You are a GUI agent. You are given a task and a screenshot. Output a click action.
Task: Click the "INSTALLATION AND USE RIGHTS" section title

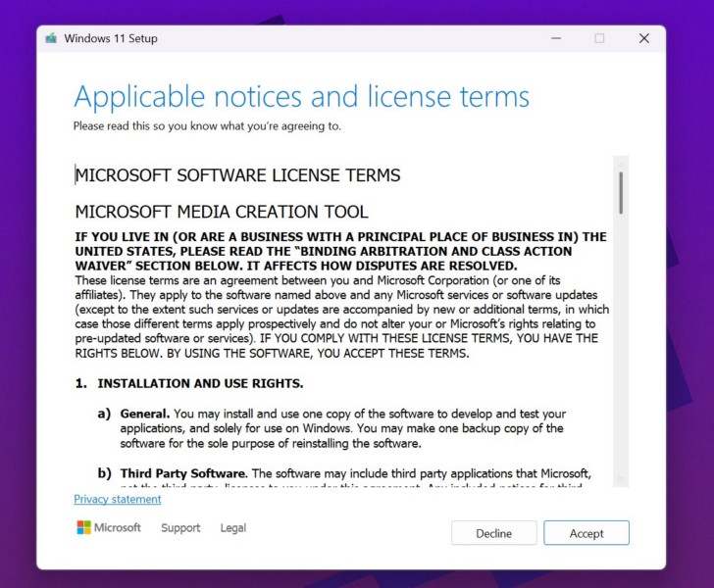click(x=200, y=383)
